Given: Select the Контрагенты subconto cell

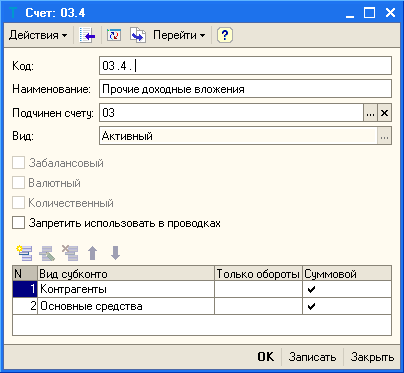Looking at the screenshot, I should pyautogui.click(x=126, y=289).
